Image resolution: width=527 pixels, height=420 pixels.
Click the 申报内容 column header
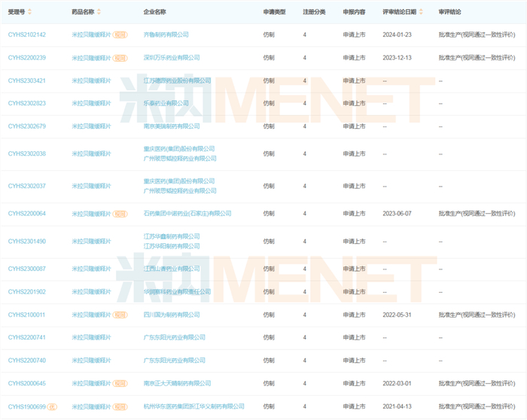[354, 12]
